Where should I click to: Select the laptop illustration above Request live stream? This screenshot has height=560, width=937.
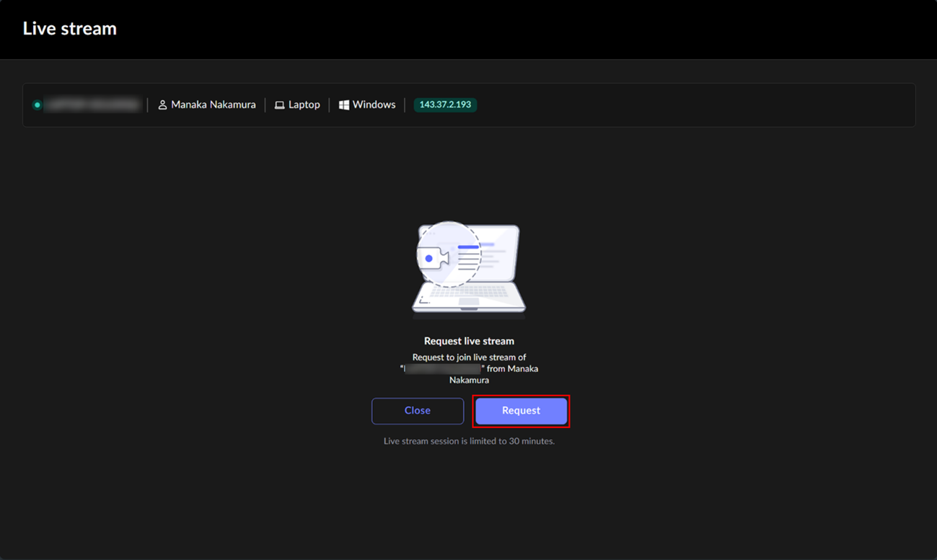click(469, 270)
